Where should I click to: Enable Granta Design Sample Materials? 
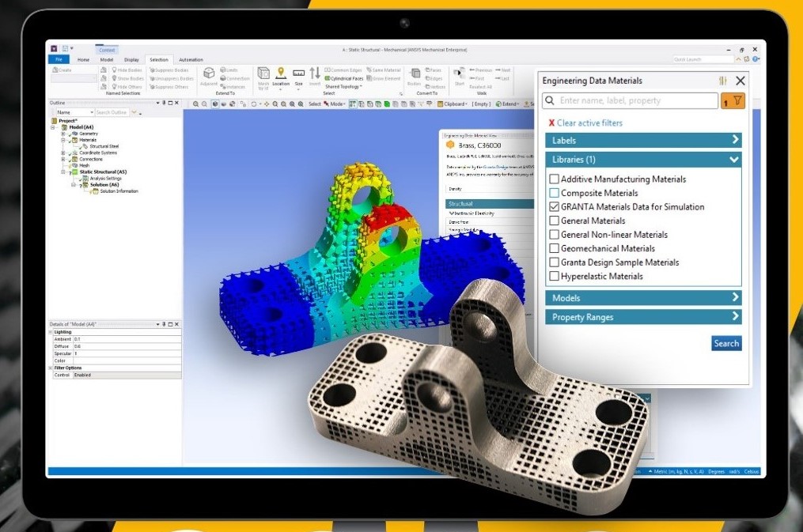point(554,262)
